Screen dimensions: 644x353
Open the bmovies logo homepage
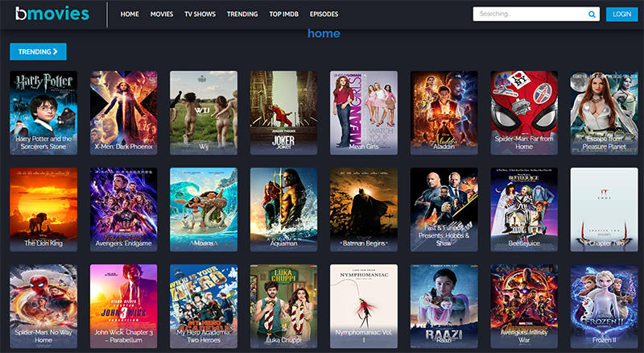point(52,14)
